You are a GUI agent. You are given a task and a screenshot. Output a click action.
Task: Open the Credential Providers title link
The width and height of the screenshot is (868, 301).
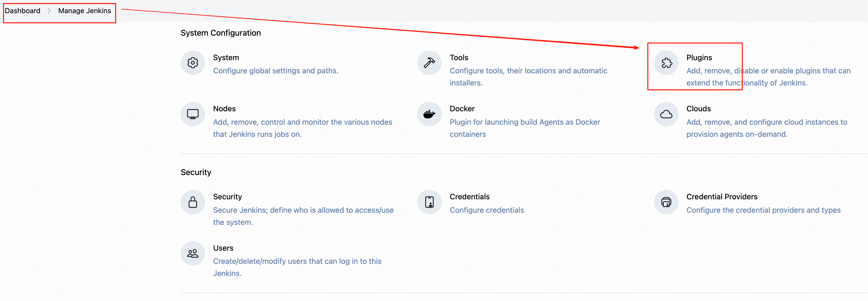coord(721,197)
